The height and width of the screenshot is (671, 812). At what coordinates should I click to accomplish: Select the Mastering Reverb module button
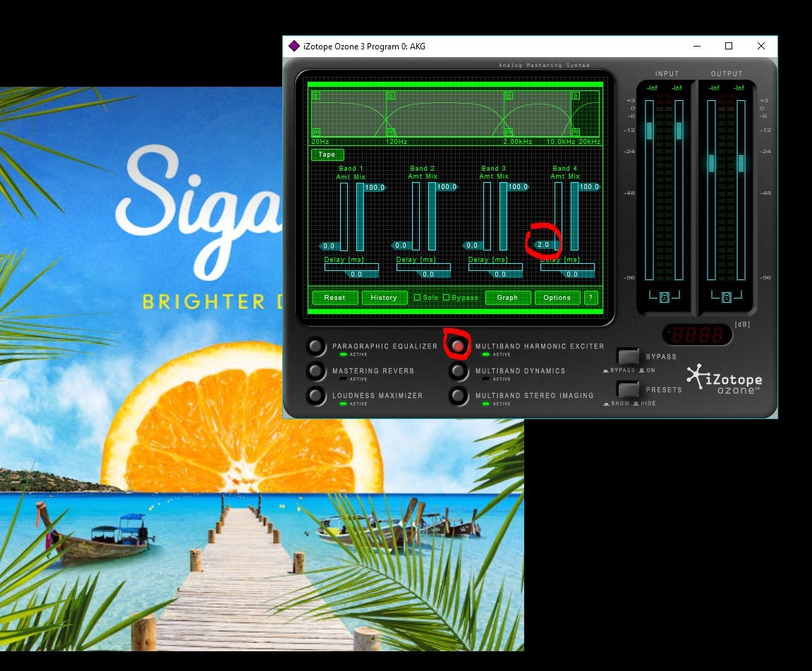point(317,371)
